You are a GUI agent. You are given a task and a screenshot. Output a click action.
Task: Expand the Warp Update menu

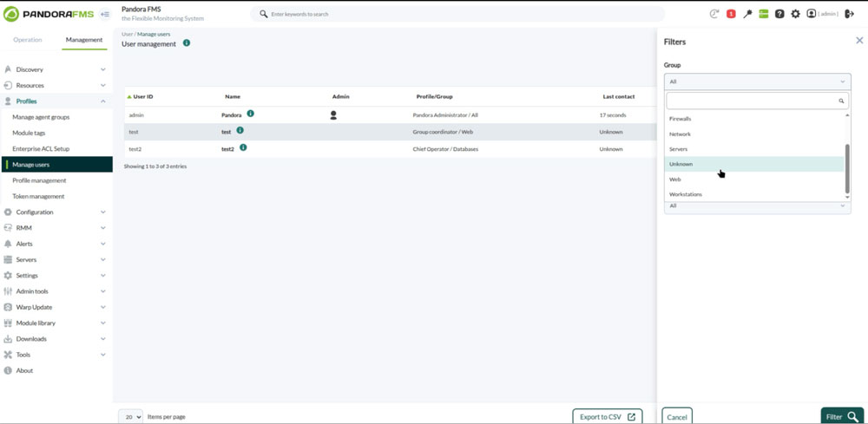(56, 307)
